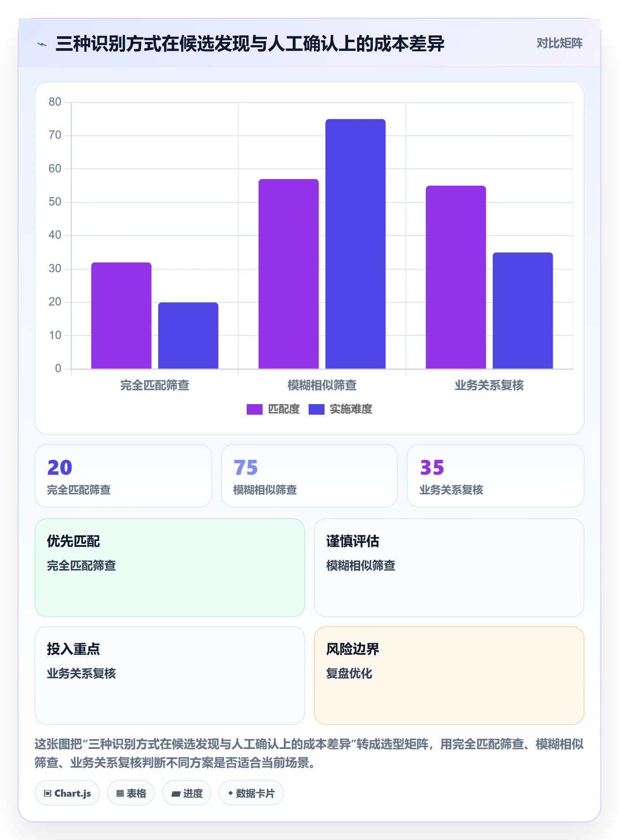Click 模糊相似筛查 text in 谨慎评估 card
The height and width of the screenshot is (840, 619).
pyautogui.click(x=361, y=565)
